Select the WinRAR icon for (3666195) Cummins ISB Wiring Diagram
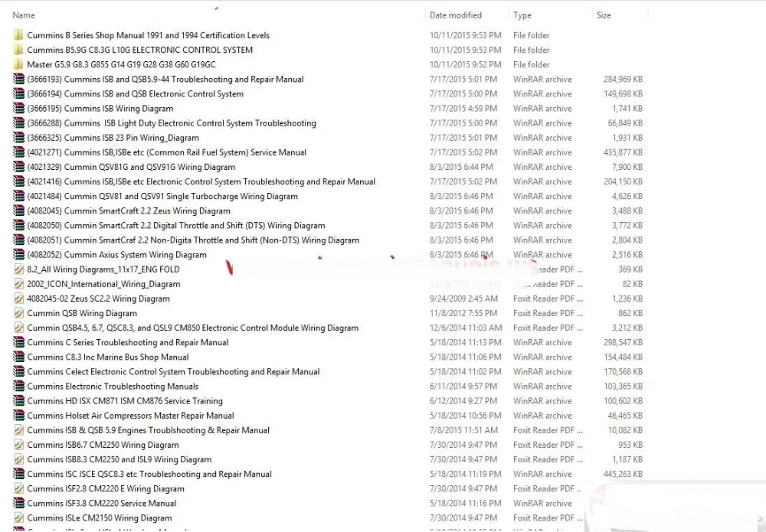 point(18,109)
